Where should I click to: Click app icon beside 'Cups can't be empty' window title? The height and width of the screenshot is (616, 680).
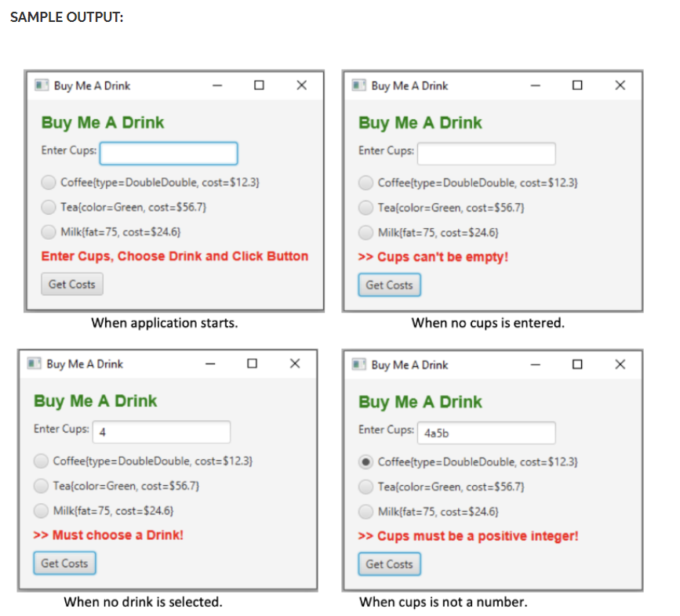click(358, 85)
